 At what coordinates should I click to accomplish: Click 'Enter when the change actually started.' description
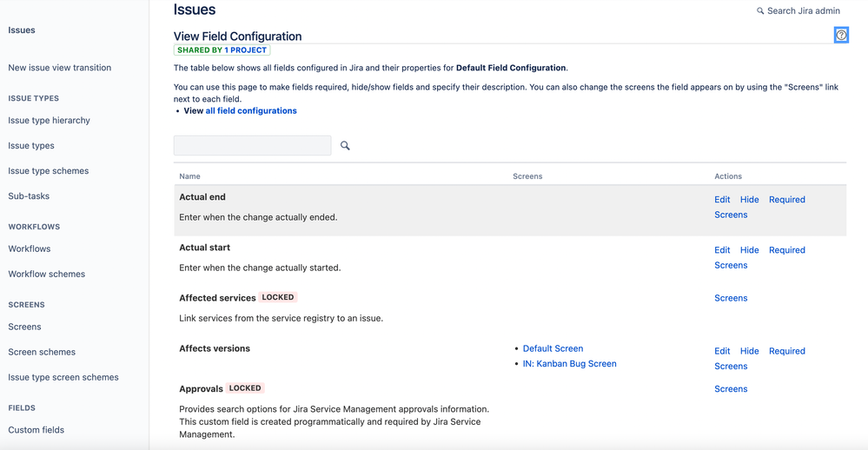click(x=260, y=268)
